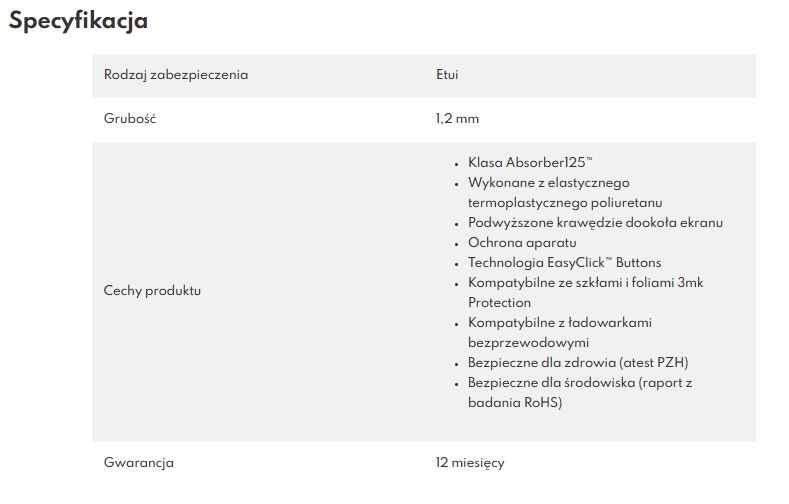This screenshot has width=789, height=504.
Task: Select the Cechy produktu label
Action: (x=152, y=291)
